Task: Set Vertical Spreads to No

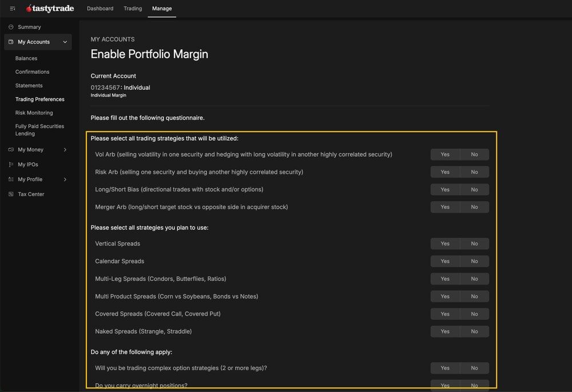Action: (474, 243)
